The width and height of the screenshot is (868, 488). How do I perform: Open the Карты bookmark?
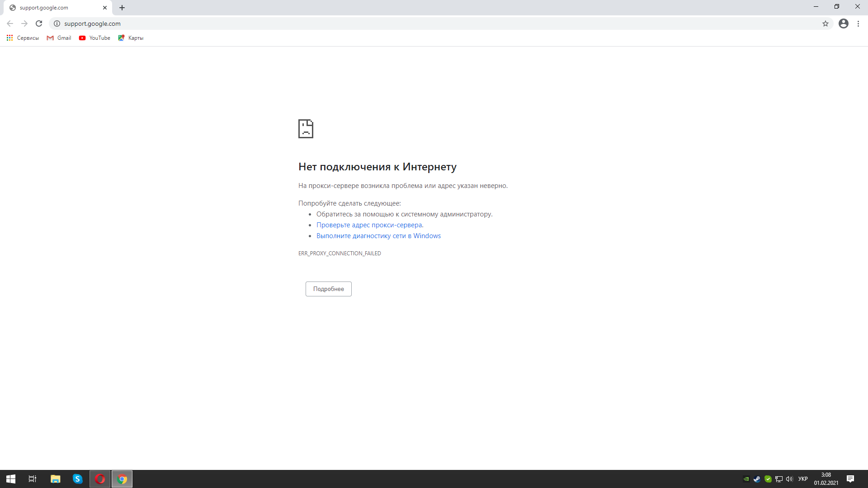pyautogui.click(x=131, y=38)
